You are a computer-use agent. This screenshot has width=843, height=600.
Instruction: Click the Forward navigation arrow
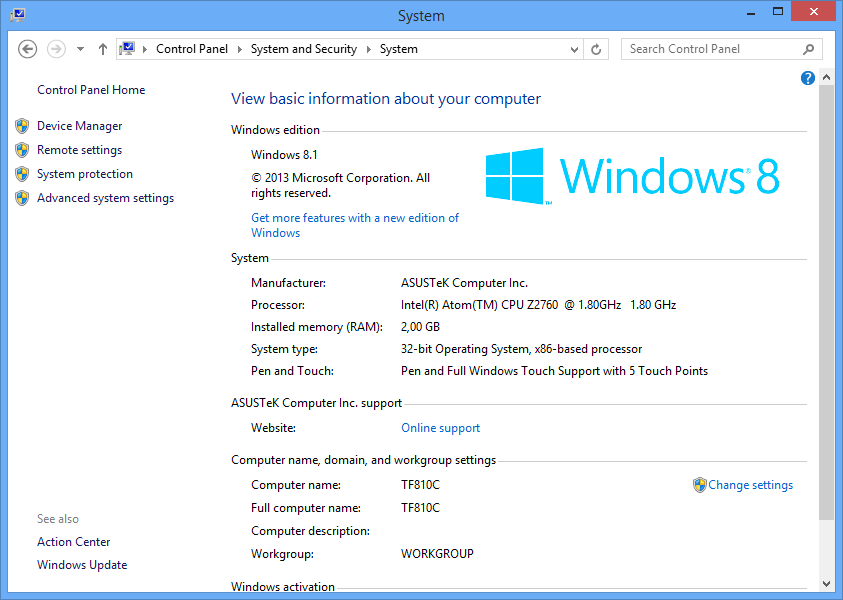pyautogui.click(x=56, y=49)
